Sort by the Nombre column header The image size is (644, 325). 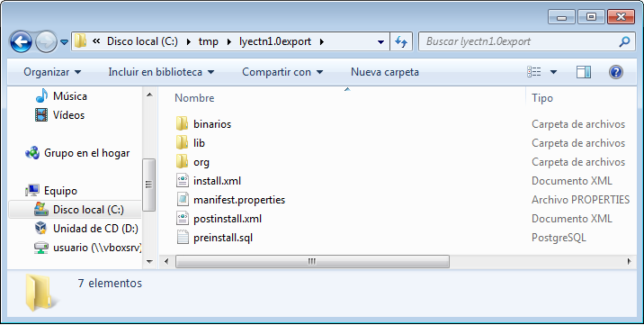click(194, 98)
